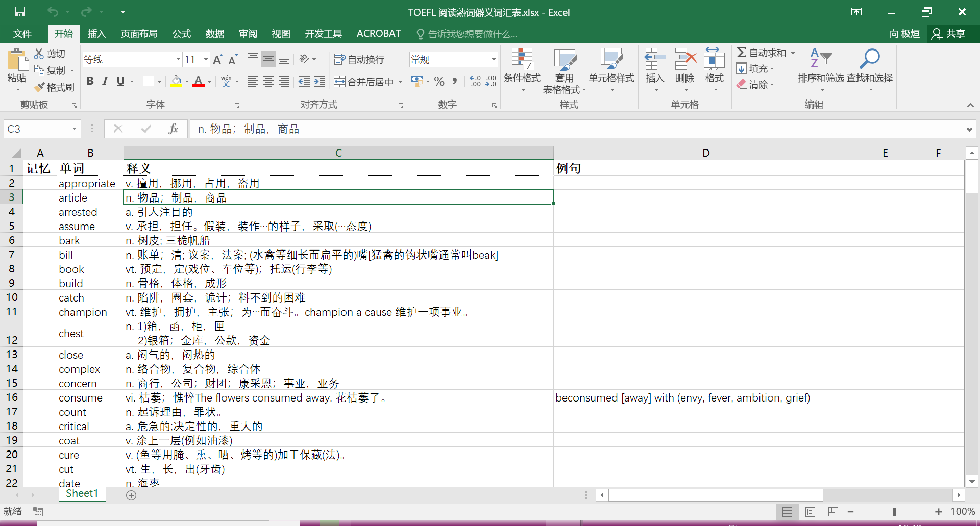Open Cell Styles (单元格样式) gallery
Image resolution: width=980 pixels, height=526 pixels.
pyautogui.click(x=611, y=70)
